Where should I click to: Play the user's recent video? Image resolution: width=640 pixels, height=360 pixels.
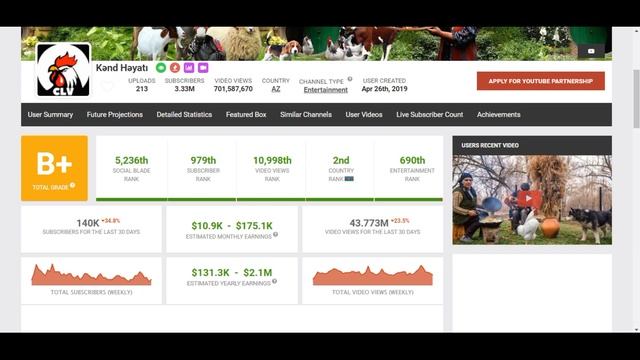pyautogui.click(x=529, y=199)
